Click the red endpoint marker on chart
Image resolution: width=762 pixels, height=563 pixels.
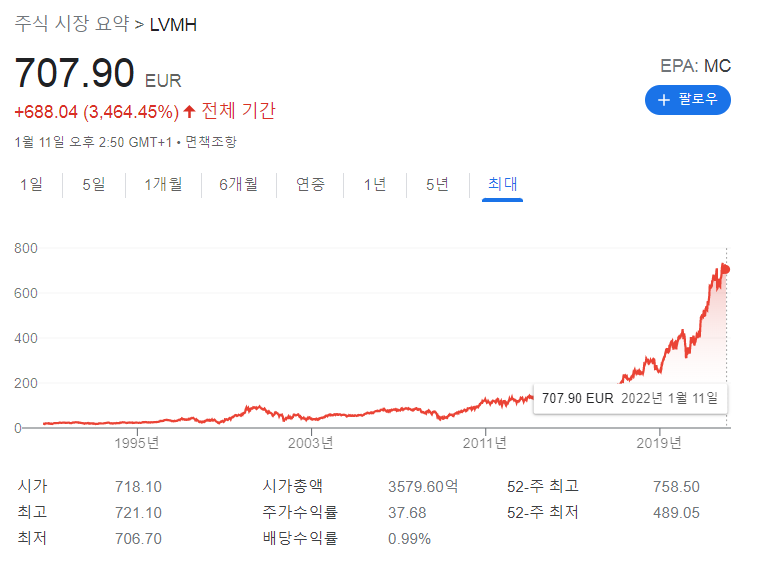726,269
